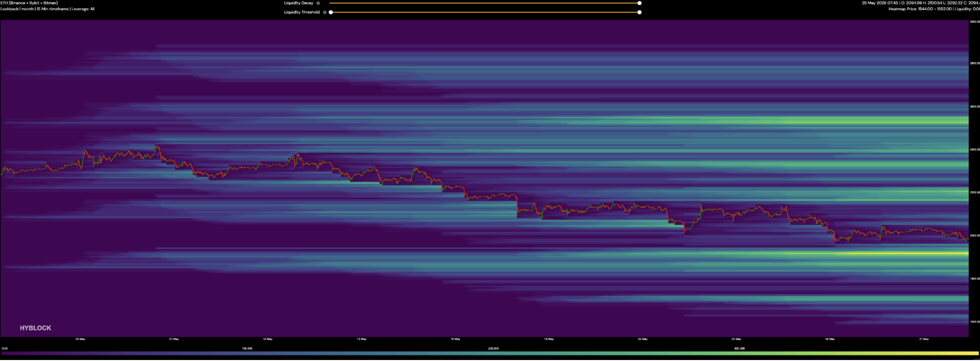Click the 300.00K color scale label
The width and height of the screenshot is (980, 361).
740,348
